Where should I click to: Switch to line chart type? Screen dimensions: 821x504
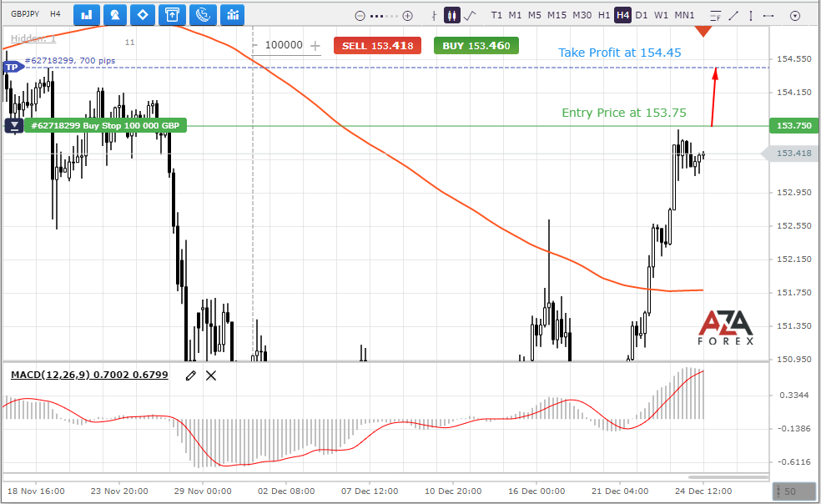click(470, 15)
